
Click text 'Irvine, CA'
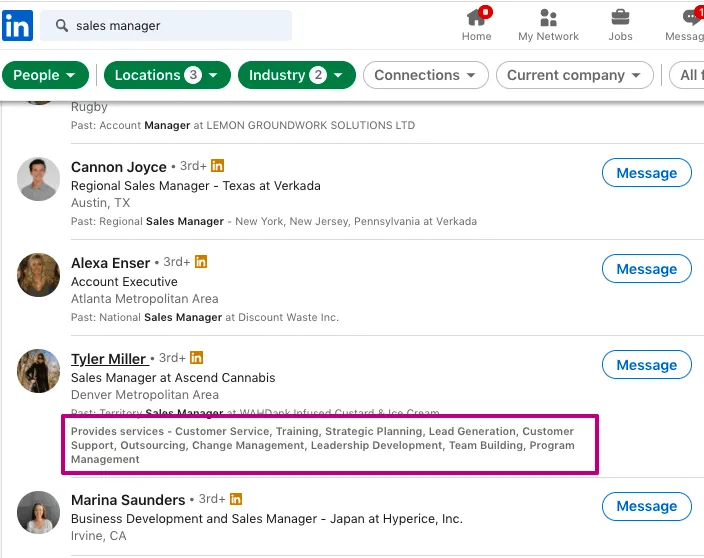[98, 536]
